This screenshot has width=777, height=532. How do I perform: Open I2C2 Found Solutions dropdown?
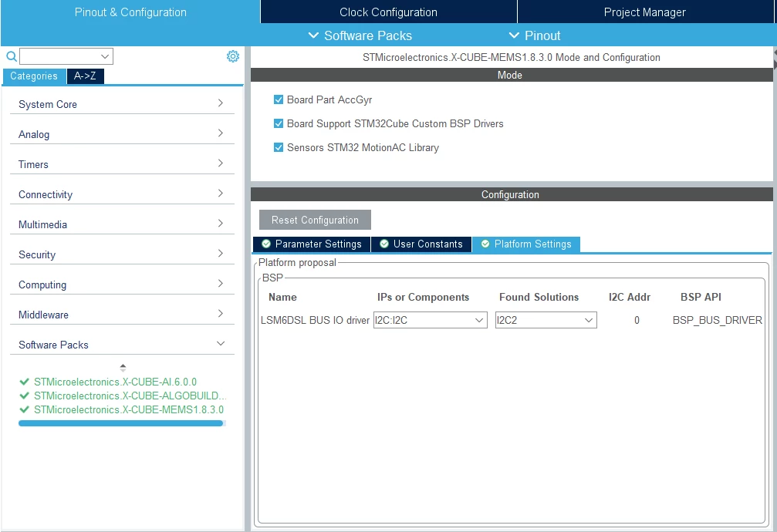(546, 320)
